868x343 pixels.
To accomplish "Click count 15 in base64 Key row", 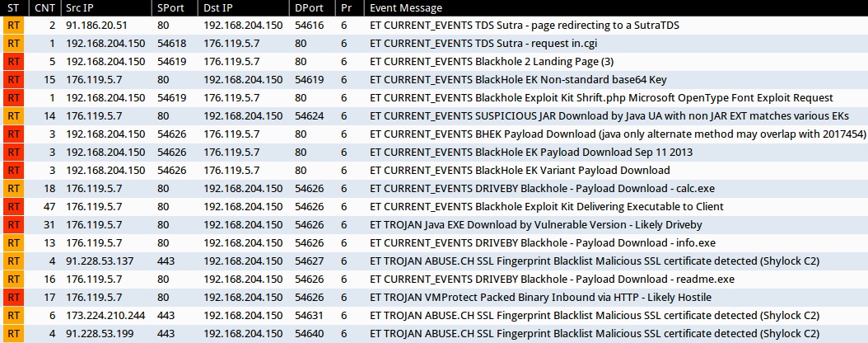I will 49,80.
